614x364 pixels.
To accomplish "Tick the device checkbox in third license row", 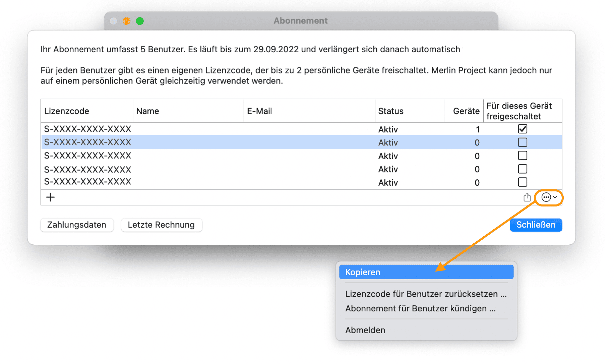I will coord(522,156).
